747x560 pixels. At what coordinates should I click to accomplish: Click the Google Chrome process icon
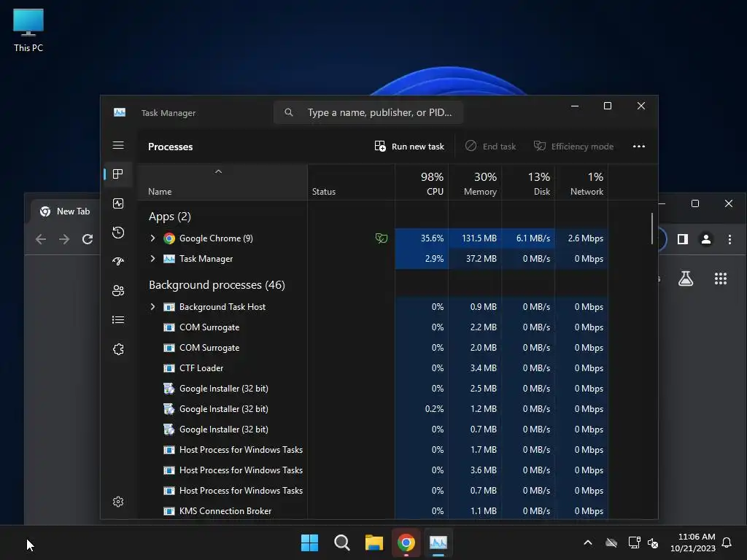(169, 238)
